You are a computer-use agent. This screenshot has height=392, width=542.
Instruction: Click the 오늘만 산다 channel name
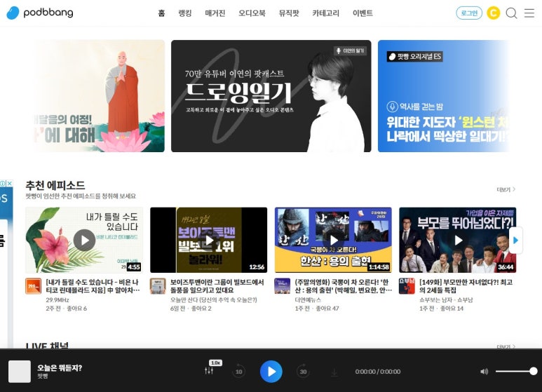click(214, 299)
